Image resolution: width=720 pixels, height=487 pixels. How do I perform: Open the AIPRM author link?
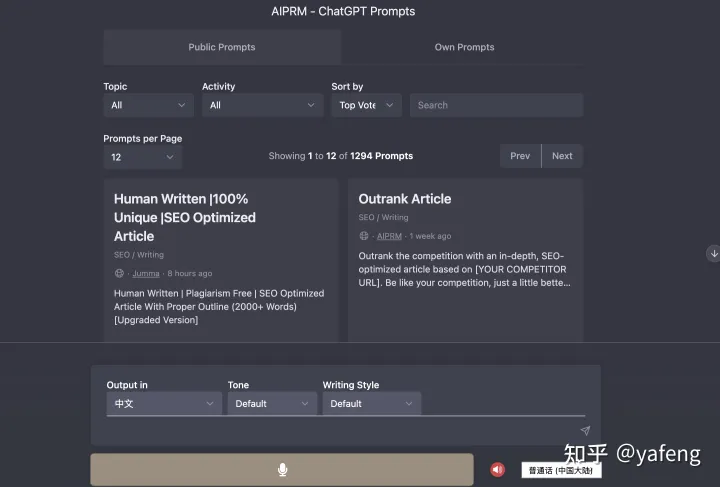389,236
